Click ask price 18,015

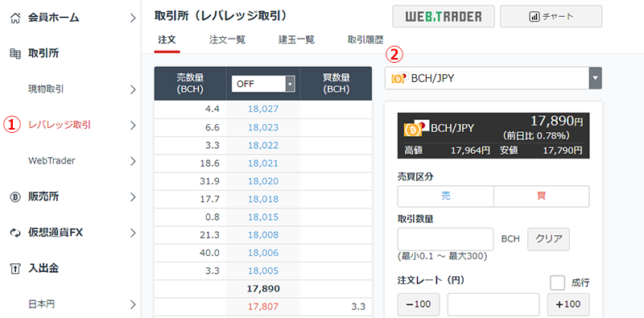(263, 217)
